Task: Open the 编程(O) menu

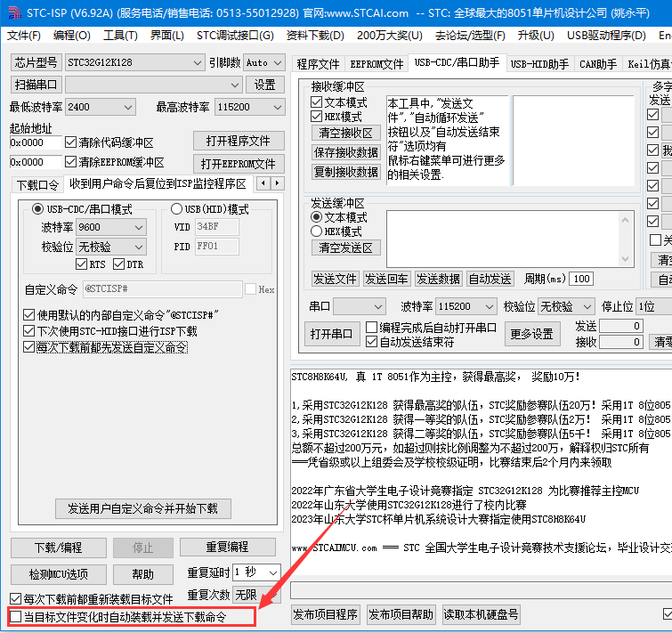Action: [x=71, y=35]
